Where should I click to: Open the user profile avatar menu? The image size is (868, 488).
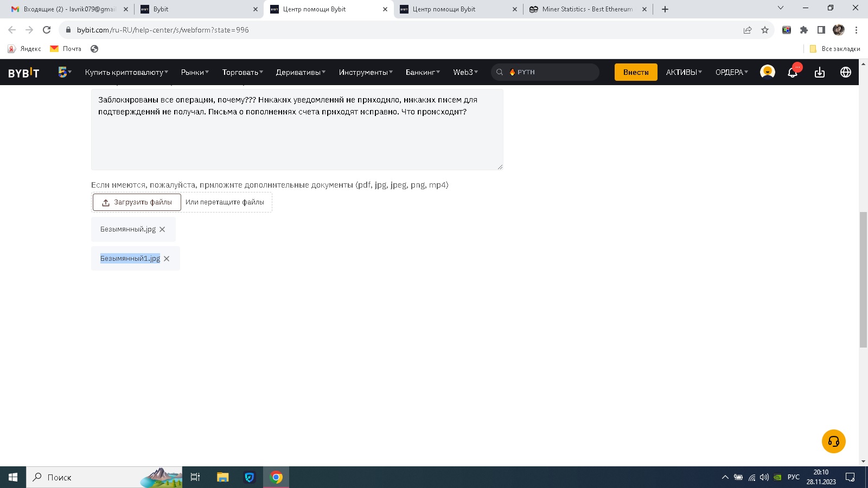pyautogui.click(x=767, y=72)
